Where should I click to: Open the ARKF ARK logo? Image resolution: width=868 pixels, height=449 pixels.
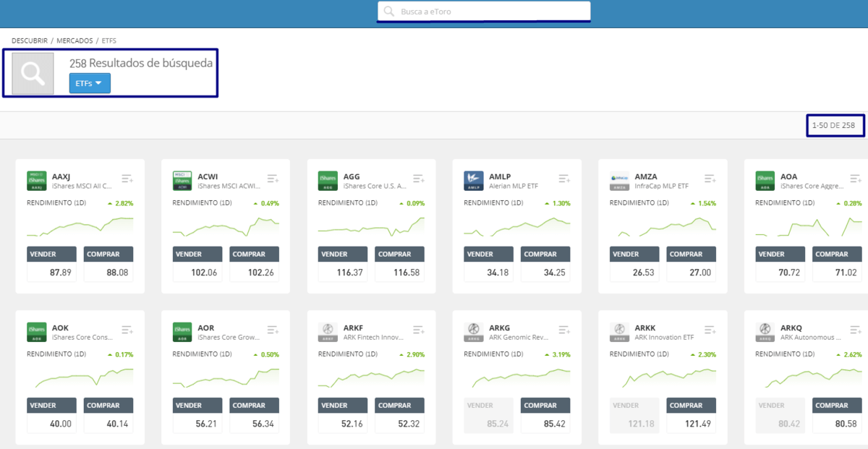(328, 332)
